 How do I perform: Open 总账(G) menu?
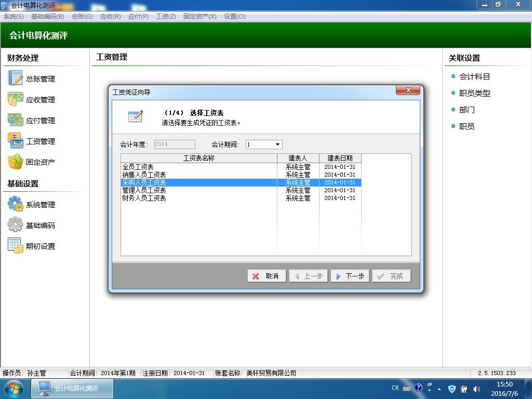(x=82, y=16)
